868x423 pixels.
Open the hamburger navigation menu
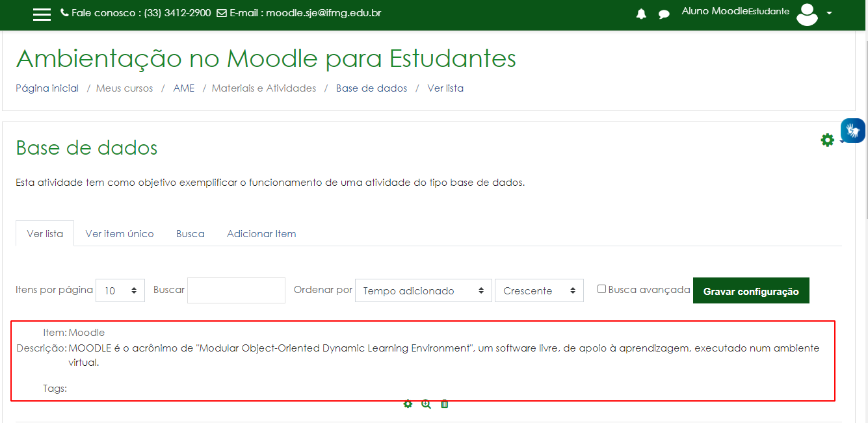click(x=42, y=14)
